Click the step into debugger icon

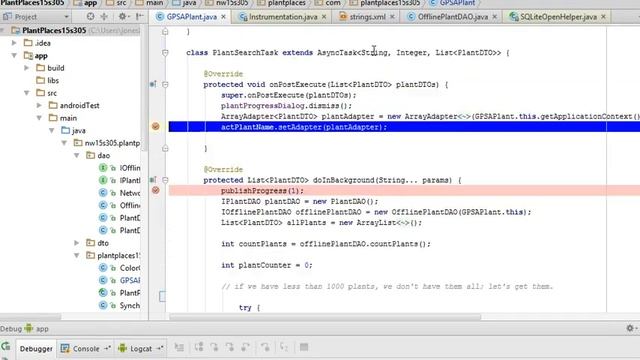[x=214, y=347]
